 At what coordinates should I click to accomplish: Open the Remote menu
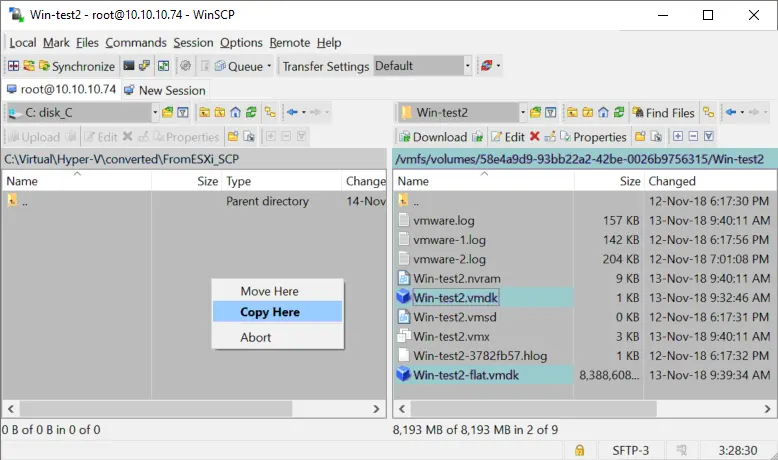coord(290,43)
